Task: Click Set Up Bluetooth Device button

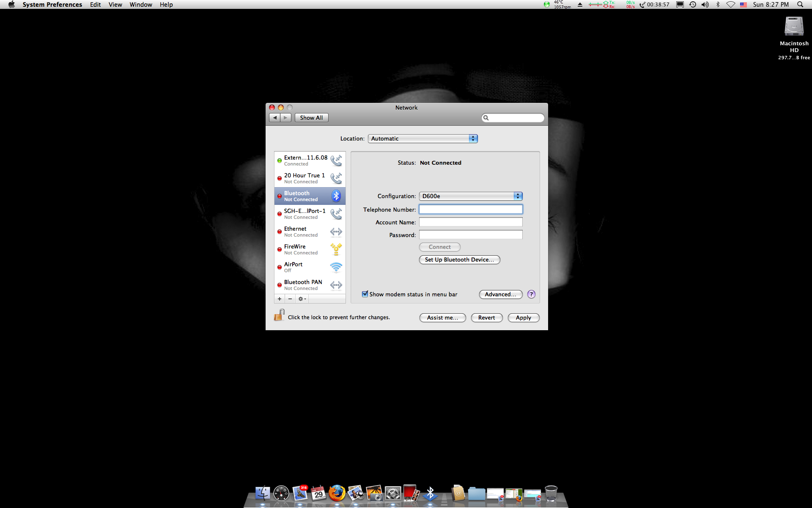Action: coord(459,260)
